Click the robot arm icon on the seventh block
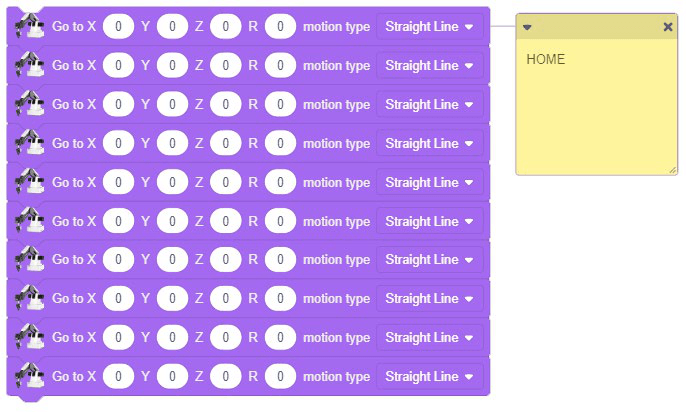The image size is (686, 412). 29,260
